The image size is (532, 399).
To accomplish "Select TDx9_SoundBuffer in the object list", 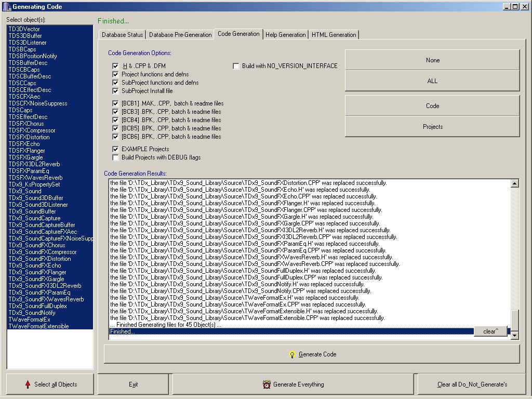I will (32, 211).
